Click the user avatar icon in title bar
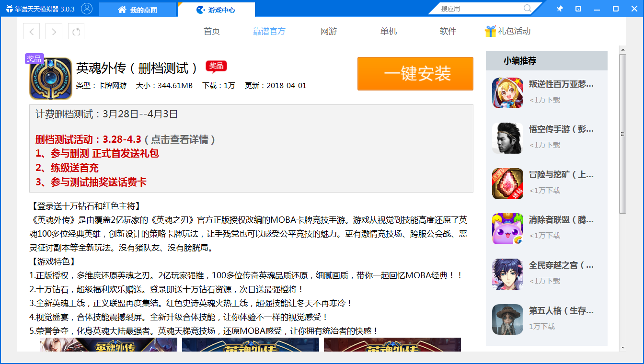This screenshot has height=364, width=644. tap(87, 9)
